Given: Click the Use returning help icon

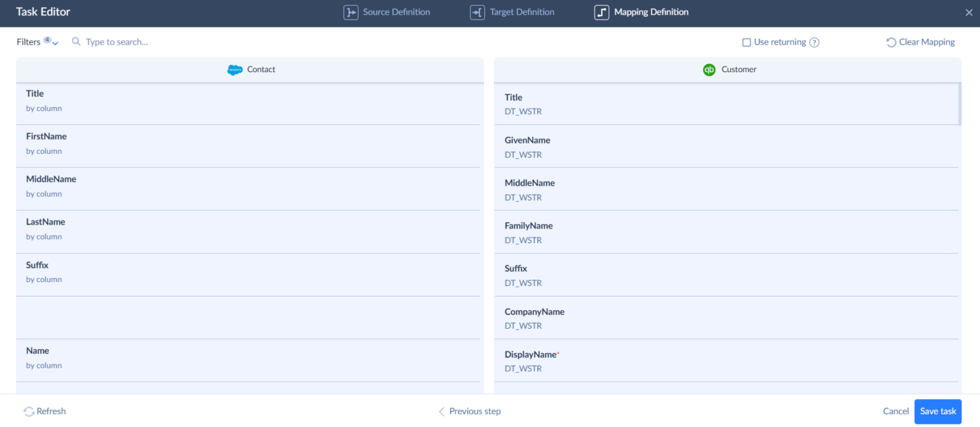Looking at the screenshot, I should (814, 42).
